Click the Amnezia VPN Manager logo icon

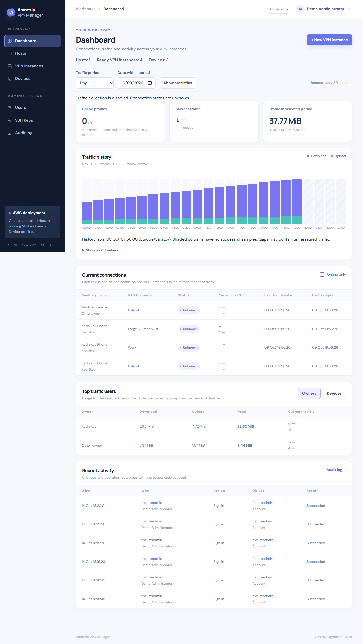(11, 12)
